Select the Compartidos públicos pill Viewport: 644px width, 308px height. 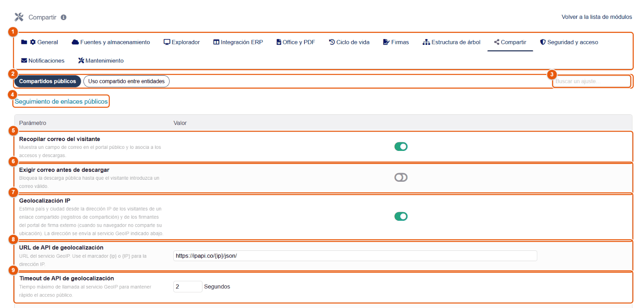point(48,81)
